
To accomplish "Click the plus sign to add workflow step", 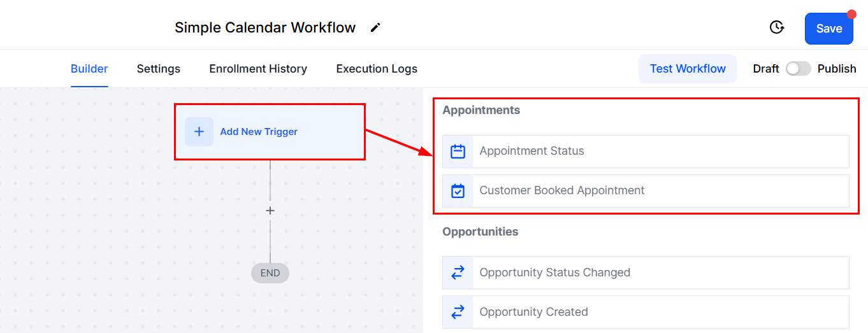I will 270,211.
